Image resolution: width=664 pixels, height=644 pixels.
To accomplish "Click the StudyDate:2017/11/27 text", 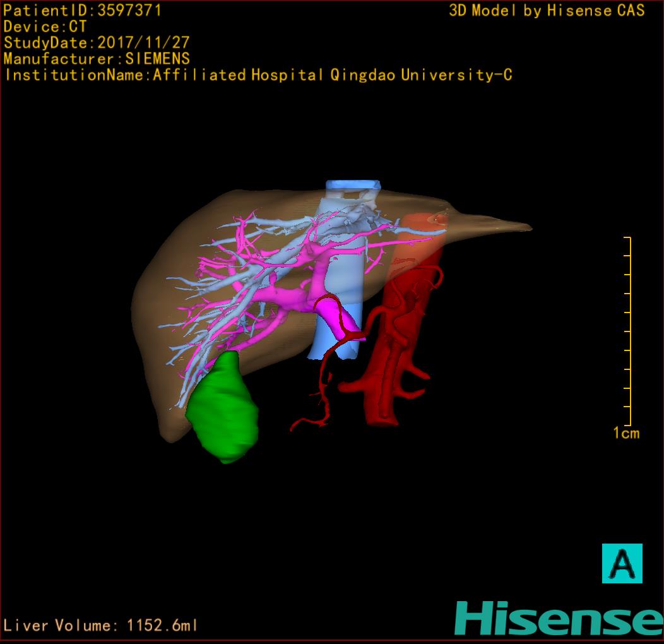I will [97, 43].
